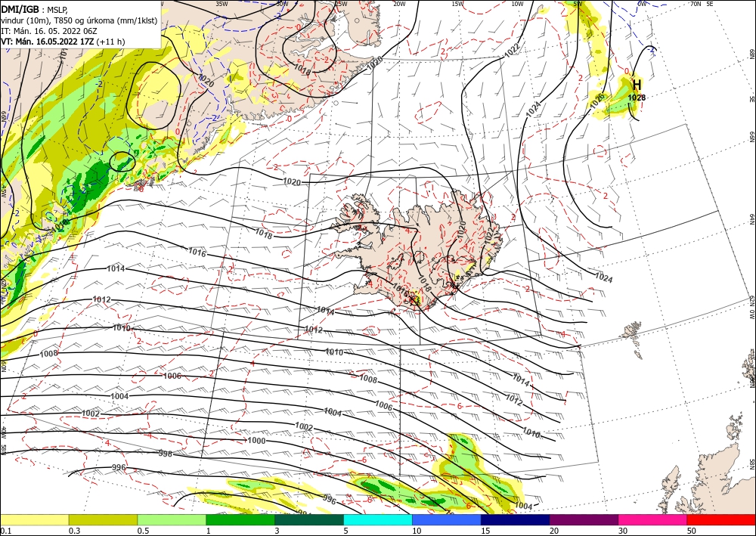Click the 1028 value under the H

(637, 98)
